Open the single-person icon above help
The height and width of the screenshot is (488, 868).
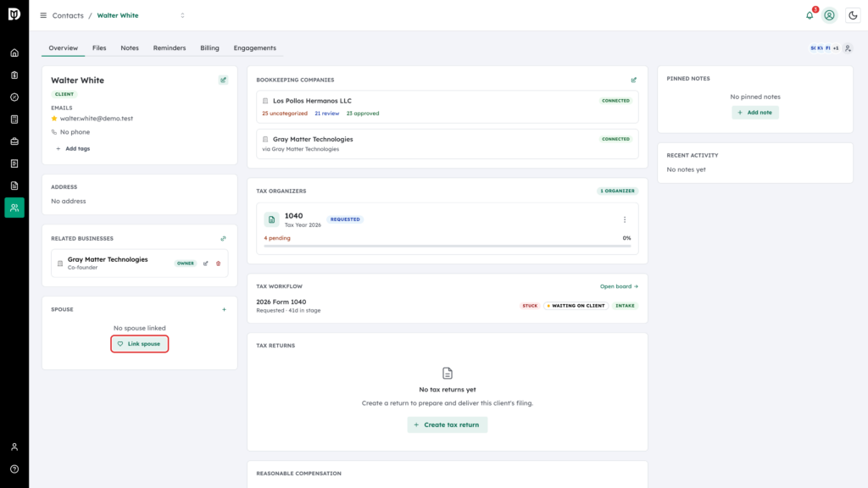click(x=14, y=447)
